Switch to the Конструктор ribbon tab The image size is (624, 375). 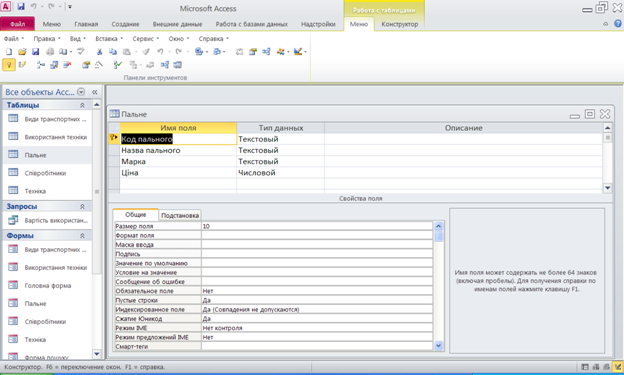[x=400, y=24]
